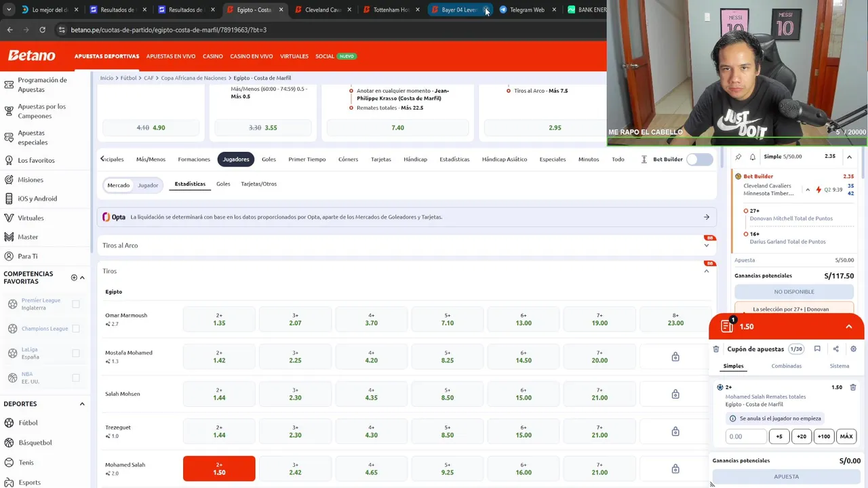868x488 pixels.
Task: Switch the view to Mercado
Action: pyautogui.click(x=118, y=185)
